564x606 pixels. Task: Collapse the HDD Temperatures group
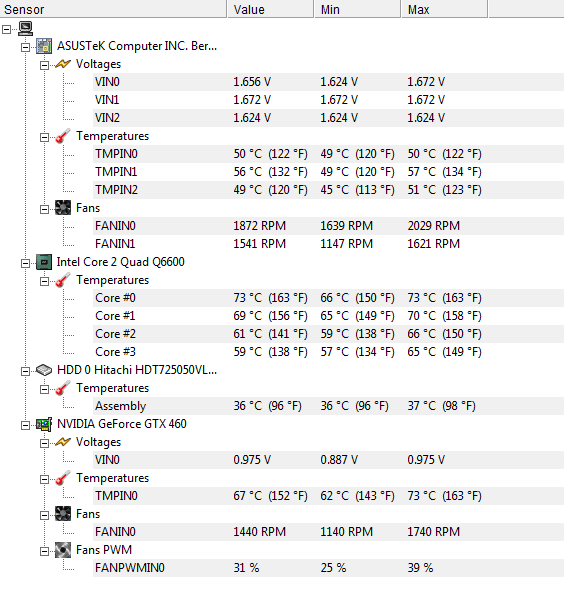pyautogui.click(x=44, y=389)
